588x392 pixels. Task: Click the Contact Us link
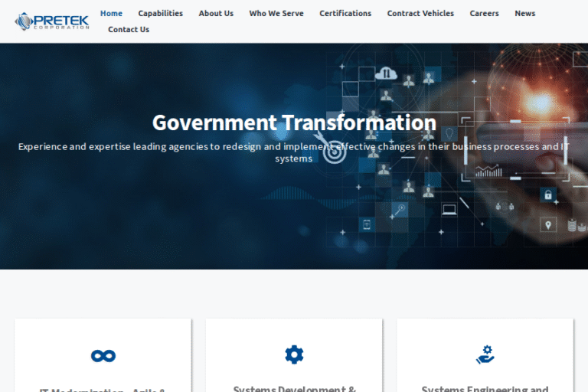(129, 29)
